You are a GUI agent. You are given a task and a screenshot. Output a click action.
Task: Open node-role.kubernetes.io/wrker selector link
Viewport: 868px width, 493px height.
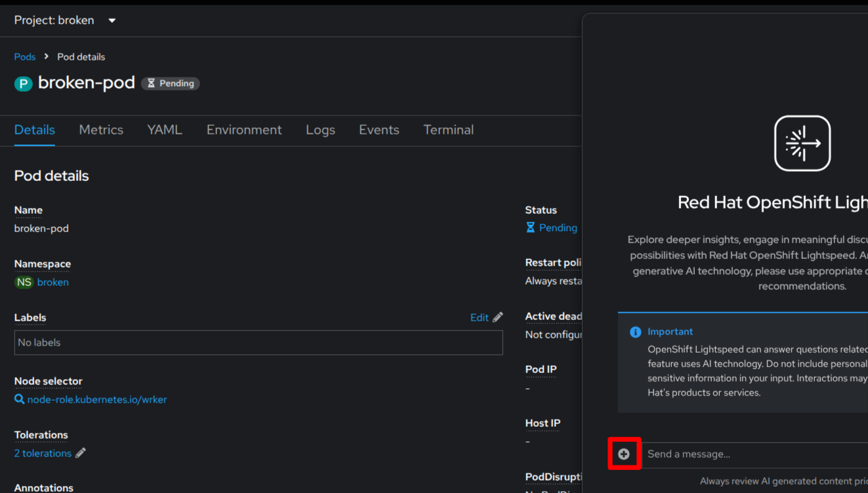point(97,399)
